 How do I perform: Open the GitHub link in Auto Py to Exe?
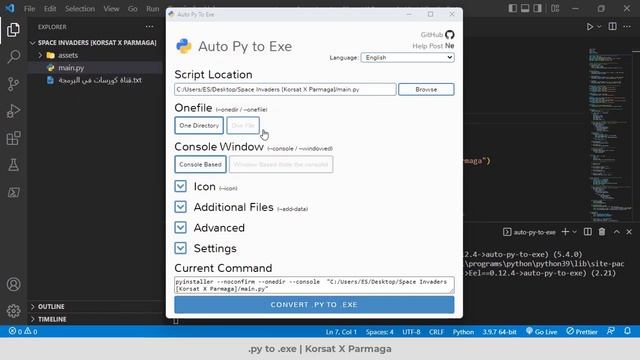click(432, 35)
